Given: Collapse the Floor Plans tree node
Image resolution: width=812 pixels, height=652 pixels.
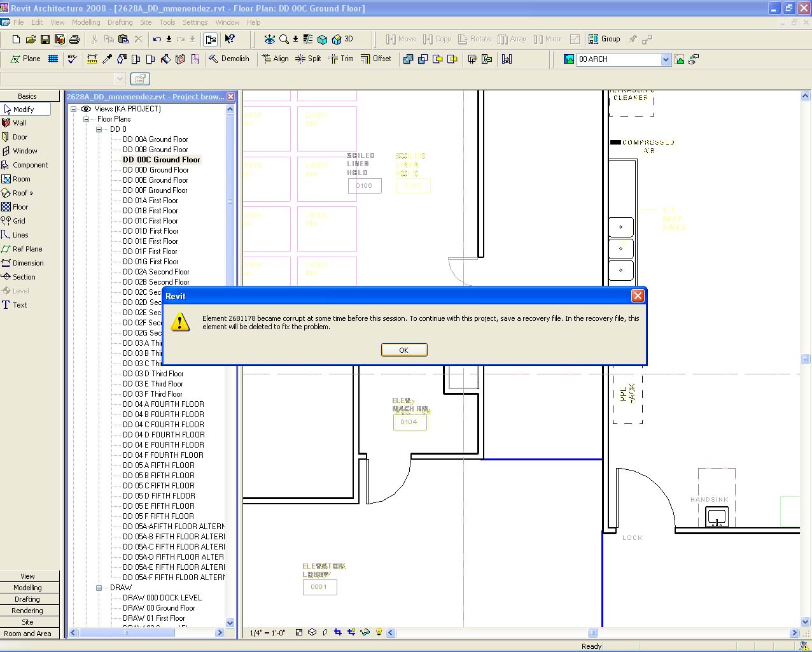Looking at the screenshot, I should coord(86,119).
